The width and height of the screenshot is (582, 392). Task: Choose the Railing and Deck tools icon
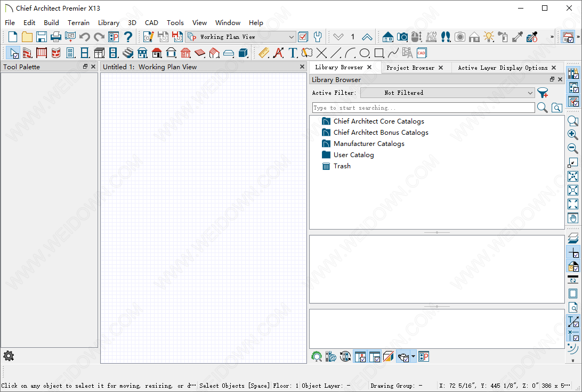tap(42, 53)
